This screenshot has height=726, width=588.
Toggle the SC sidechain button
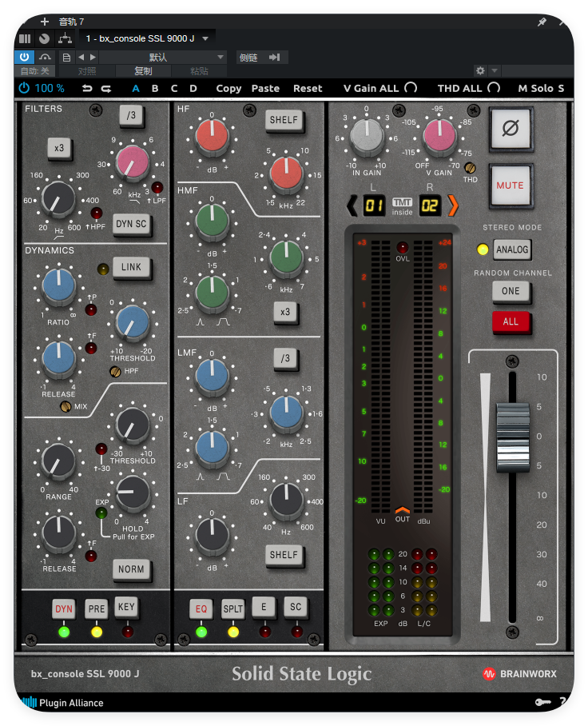click(296, 607)
